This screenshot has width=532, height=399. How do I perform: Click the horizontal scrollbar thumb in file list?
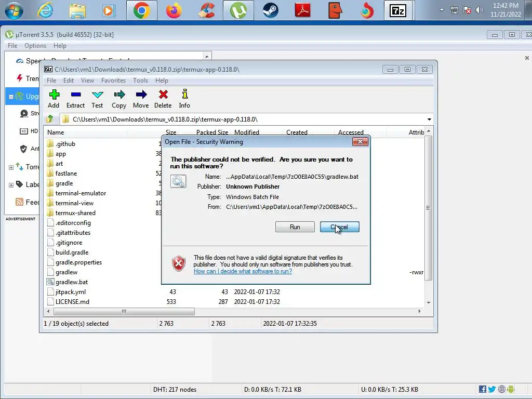pyautogui.click(x=124, y=311)
